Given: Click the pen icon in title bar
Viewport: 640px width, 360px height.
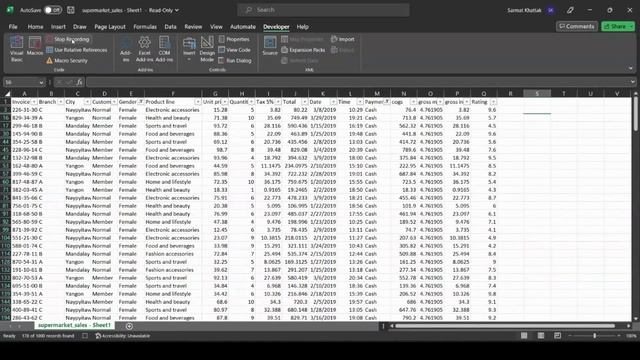Looking at the screenshot, I should tap(570, 10).
